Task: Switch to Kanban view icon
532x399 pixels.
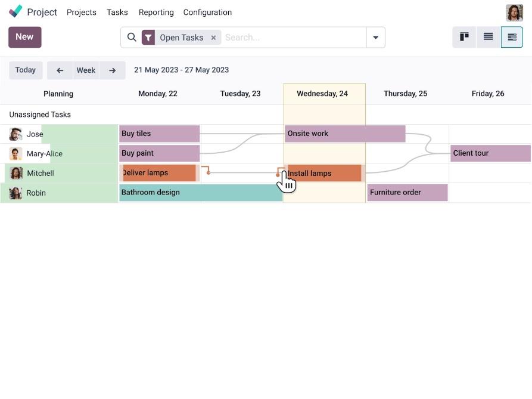Action: [464, 37]
